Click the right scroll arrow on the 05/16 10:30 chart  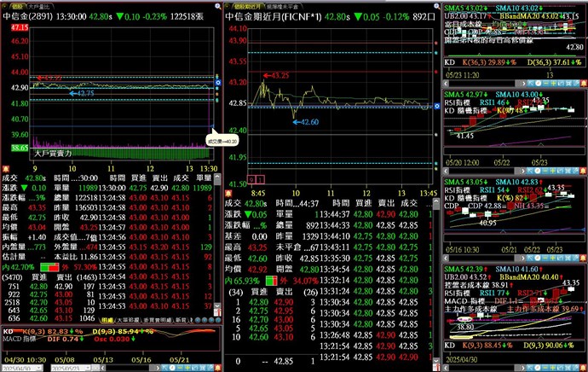pyautogui.click(x=524, y=258)
